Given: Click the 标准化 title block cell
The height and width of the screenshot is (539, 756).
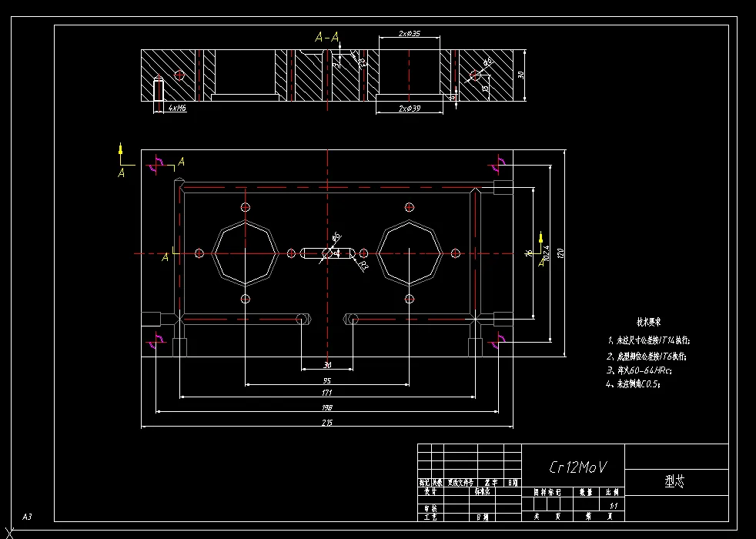Looking at the screenshot, I should pos(482,492).
